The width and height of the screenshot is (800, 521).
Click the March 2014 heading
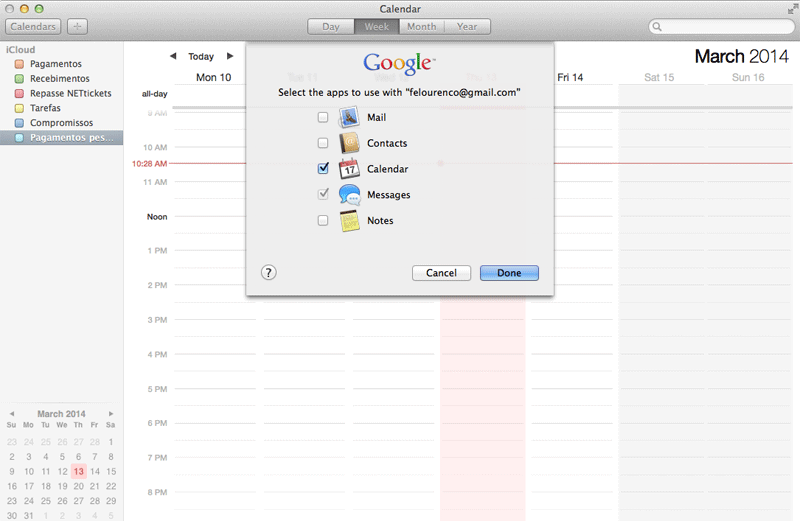click(741, 56)
